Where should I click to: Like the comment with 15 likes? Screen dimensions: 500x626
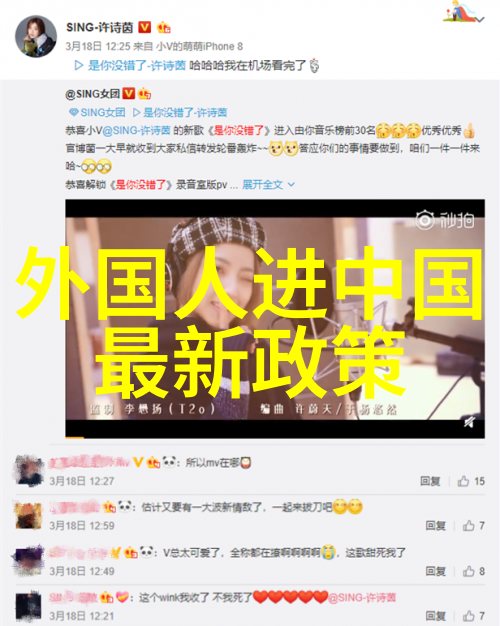pyautogui.click(x=471, y=481)
